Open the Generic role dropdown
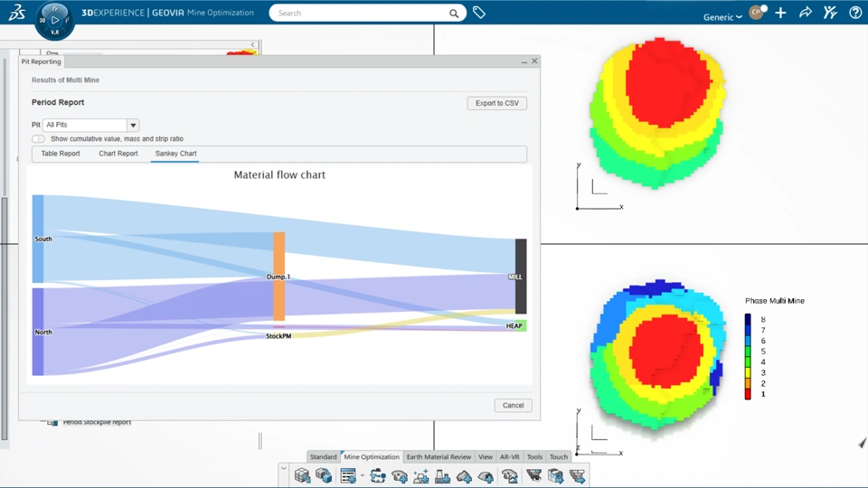Viewport: 868px width, 488px height. point(722,17)
